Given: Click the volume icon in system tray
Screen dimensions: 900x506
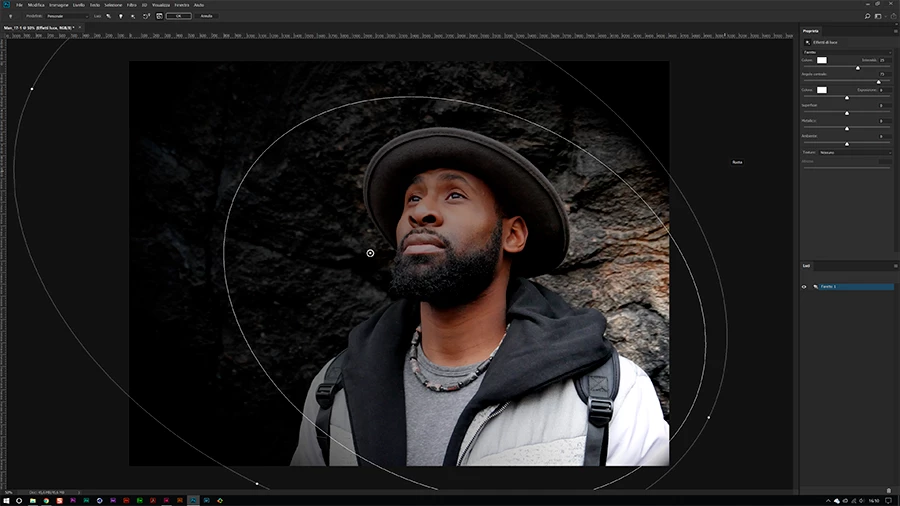Looking at the screenshot, I should click(862, 501).
